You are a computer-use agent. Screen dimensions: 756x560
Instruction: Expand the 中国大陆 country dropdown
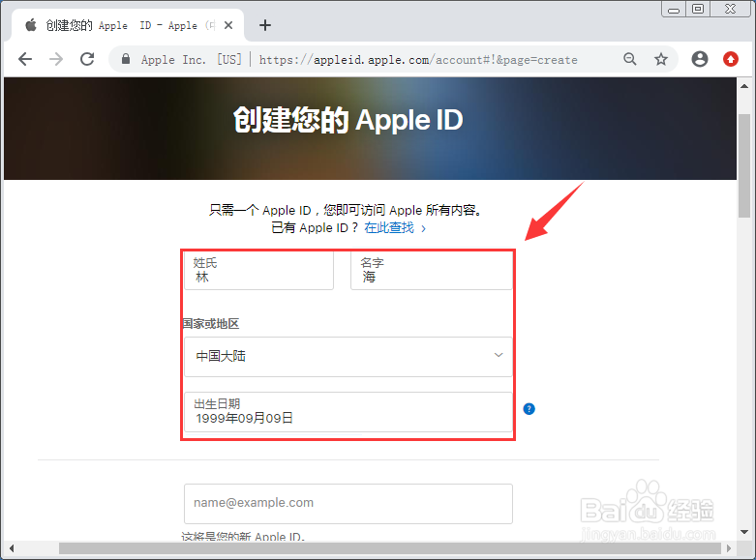(348, 357)
